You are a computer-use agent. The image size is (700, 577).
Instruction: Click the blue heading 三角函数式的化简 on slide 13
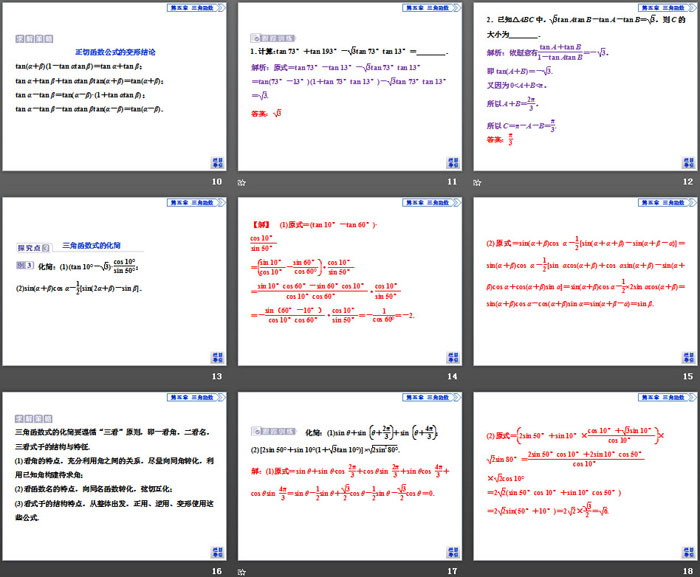pyautogui.click(x=92, y=245)
